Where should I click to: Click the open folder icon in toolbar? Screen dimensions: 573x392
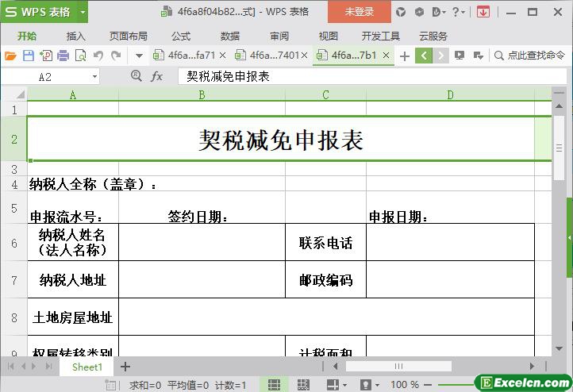(10, 56)
